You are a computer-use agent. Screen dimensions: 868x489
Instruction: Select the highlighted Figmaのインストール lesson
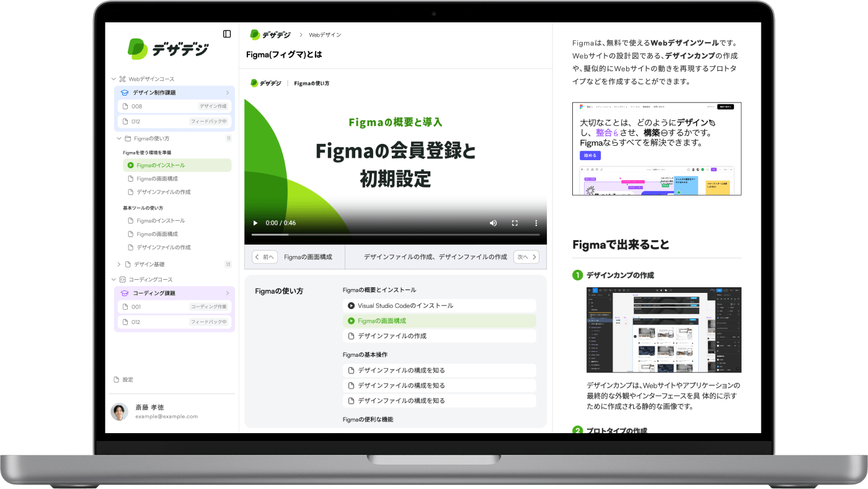coord(177,165)
